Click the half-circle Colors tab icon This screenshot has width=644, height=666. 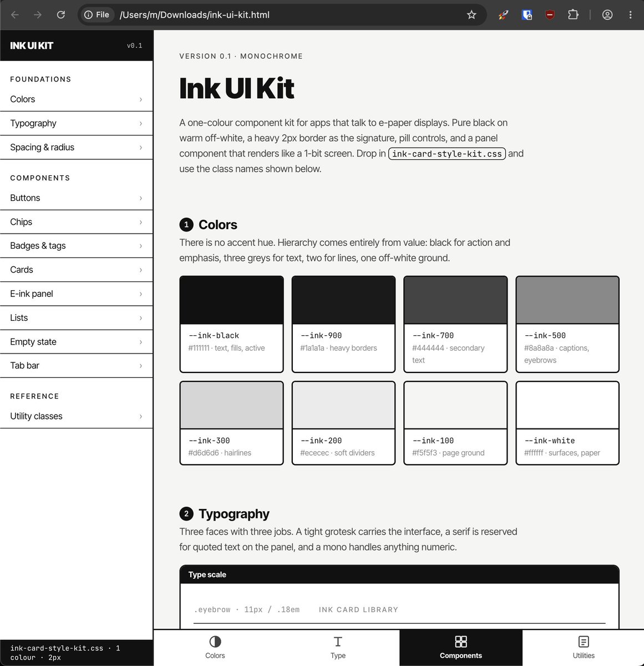pyautogui.click(x=215, y=642)
